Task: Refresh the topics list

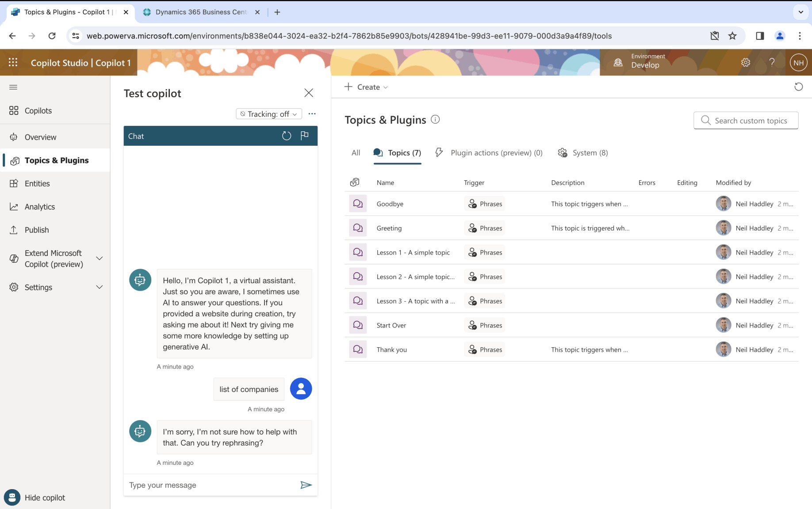Action: point(798,87)
